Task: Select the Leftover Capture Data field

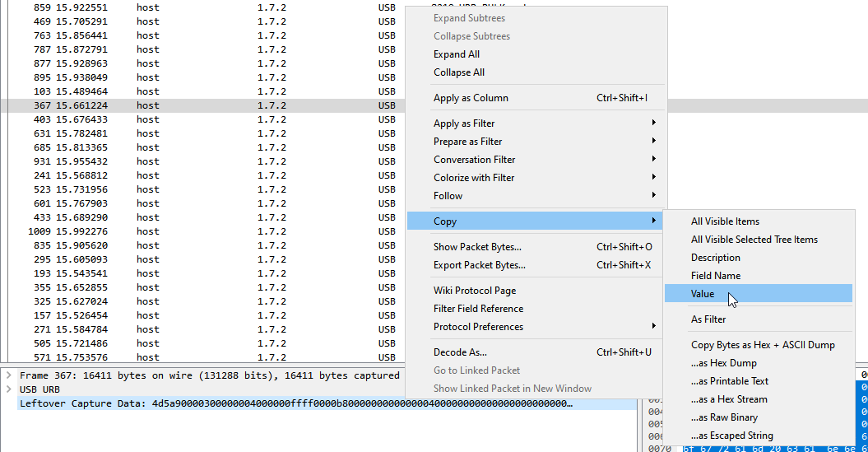Action: pyautogui.click(x=296, y=403)
